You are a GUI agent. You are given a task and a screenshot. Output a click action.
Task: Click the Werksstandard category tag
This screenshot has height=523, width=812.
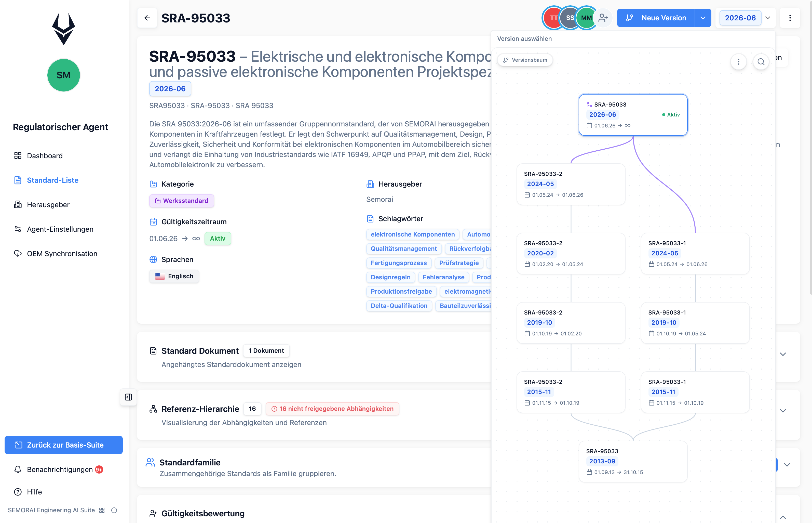click(x=182, y=201)
